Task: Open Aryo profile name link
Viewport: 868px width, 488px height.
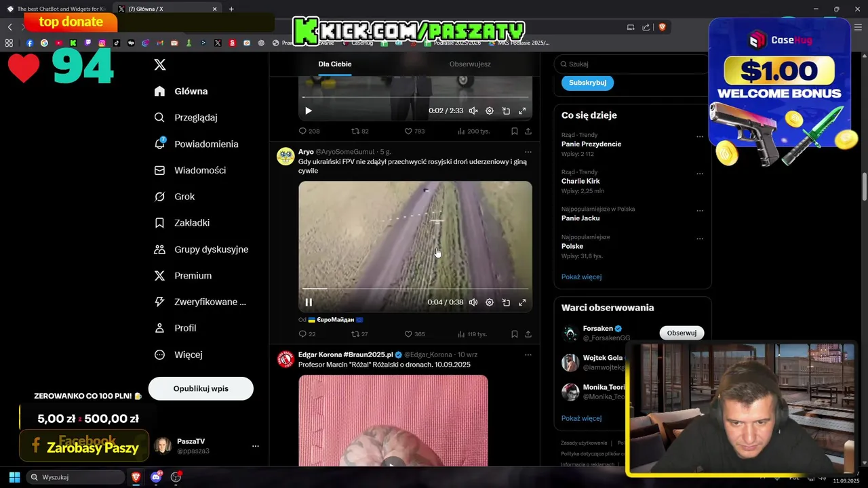Action: (306, 152)
